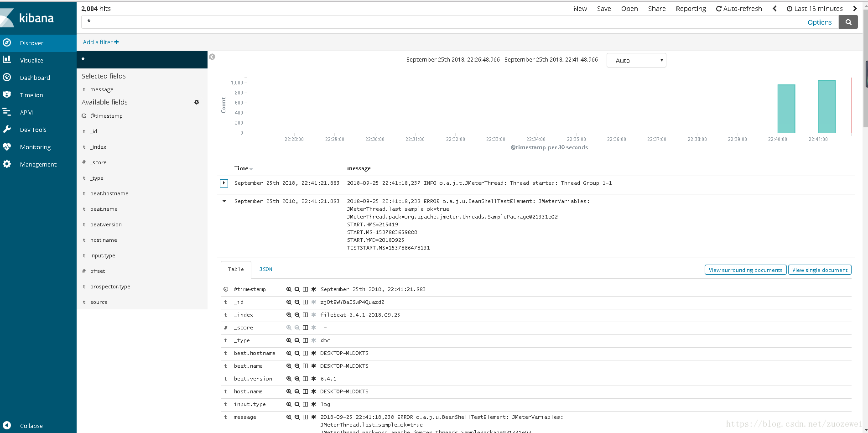Expand the Thread started log row
The image size is (868, 433).
(224, 183)
